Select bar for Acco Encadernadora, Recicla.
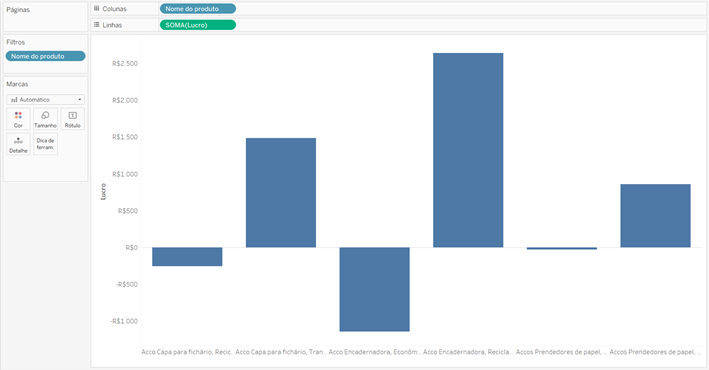Viewport: 709px width, 370px height. tap(468, 150)
